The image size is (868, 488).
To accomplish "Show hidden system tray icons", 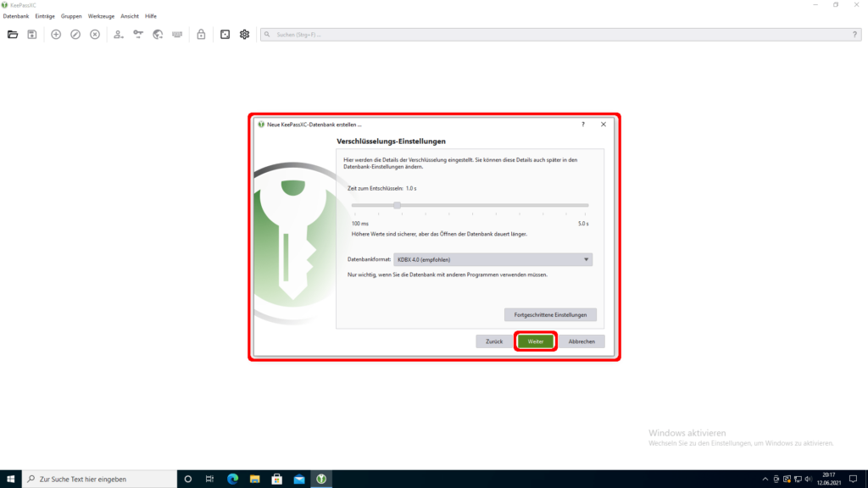I will (x=765, y=480).
